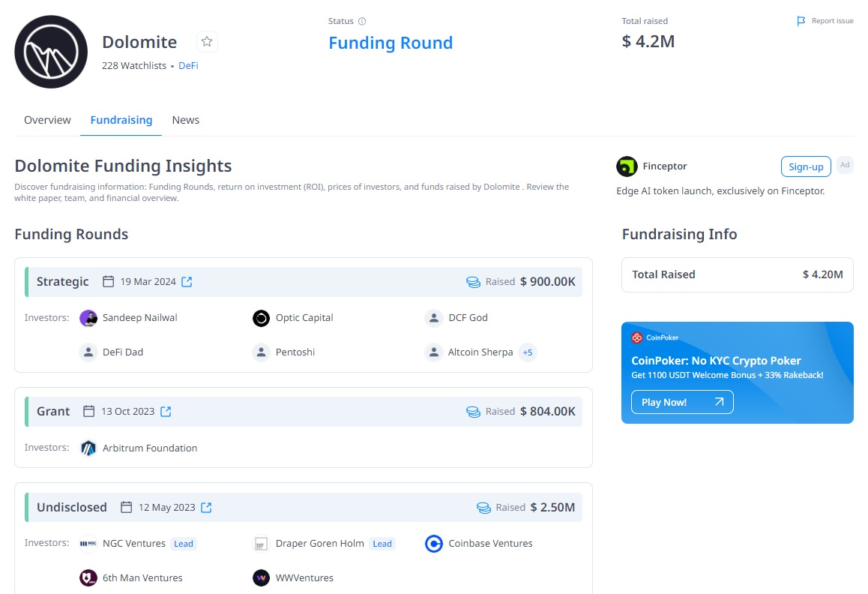Add Dolomite to watchlist with star icon

coord(207,41)
